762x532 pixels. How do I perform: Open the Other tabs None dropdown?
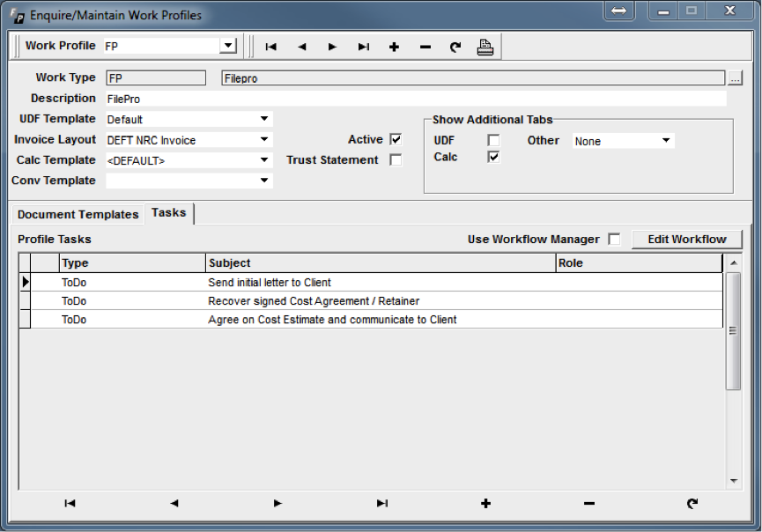pyautogui.click(x=666, y=140)
